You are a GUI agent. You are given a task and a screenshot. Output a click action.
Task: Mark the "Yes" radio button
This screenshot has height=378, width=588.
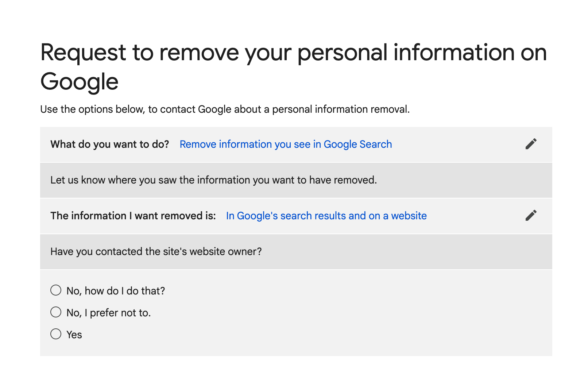click(56, 334)
